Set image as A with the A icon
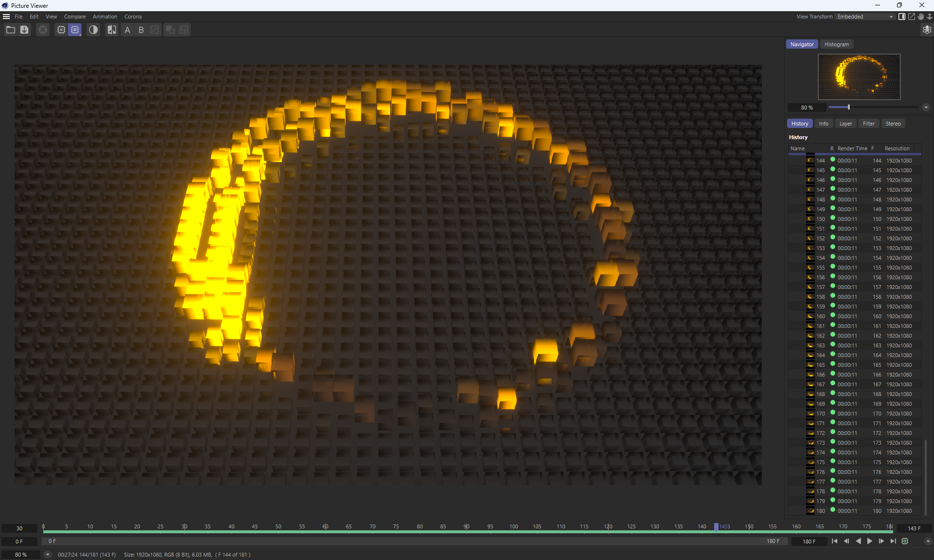 (127, 30)
